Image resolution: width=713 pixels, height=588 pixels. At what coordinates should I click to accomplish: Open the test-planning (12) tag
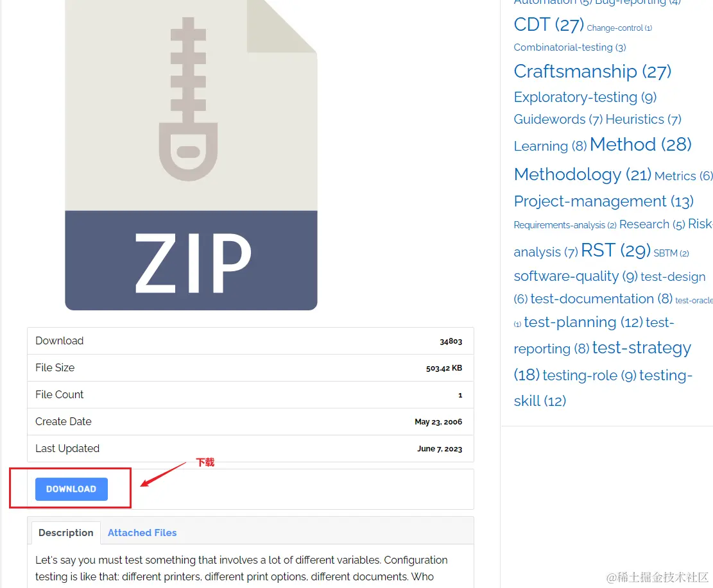pos(583,322)
